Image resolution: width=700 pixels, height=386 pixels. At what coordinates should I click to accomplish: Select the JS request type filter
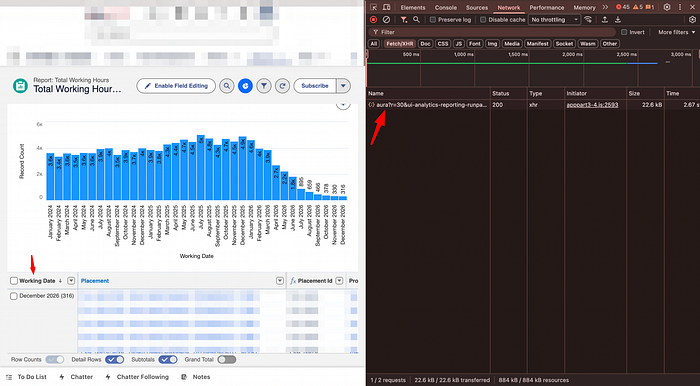458,44
